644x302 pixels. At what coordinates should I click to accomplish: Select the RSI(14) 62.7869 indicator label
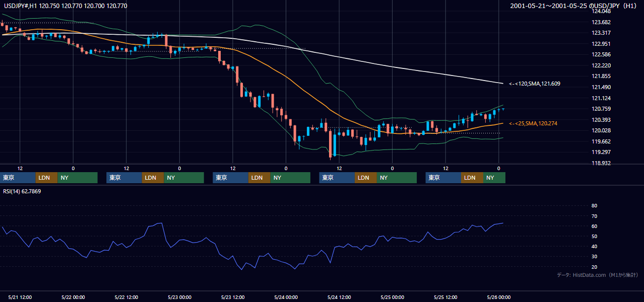pos(22,191)
